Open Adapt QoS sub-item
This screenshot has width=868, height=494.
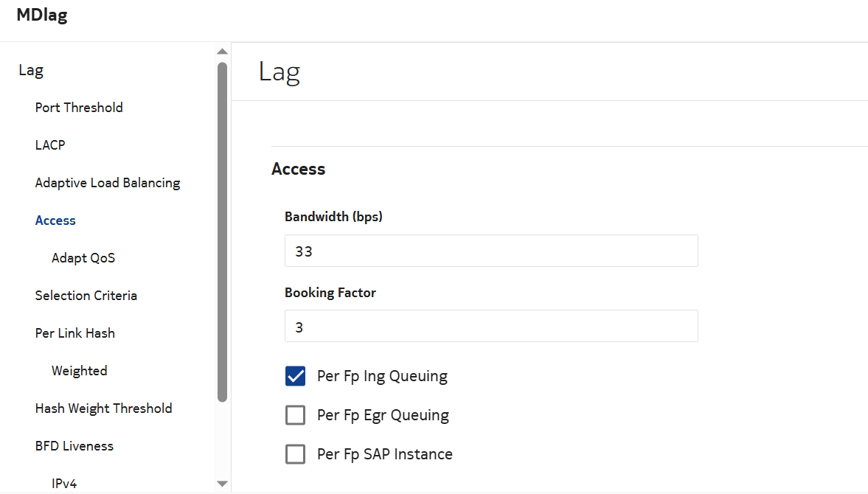coord(83,258)
